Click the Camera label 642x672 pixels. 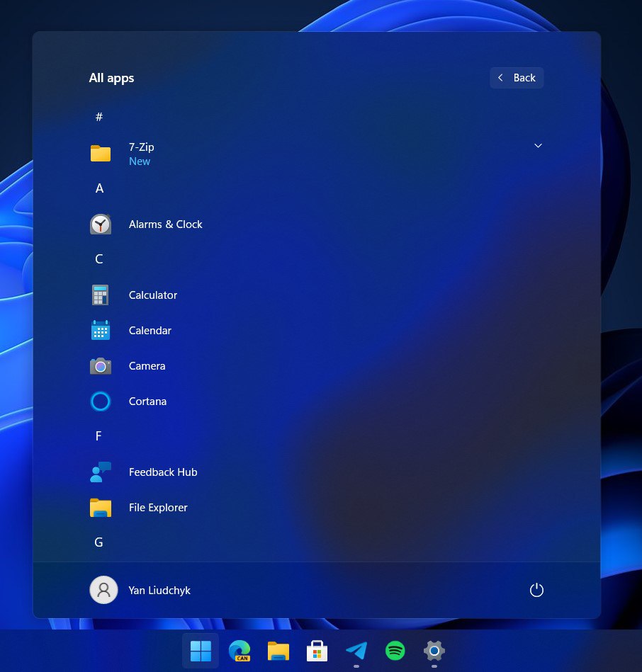point(147,366)
